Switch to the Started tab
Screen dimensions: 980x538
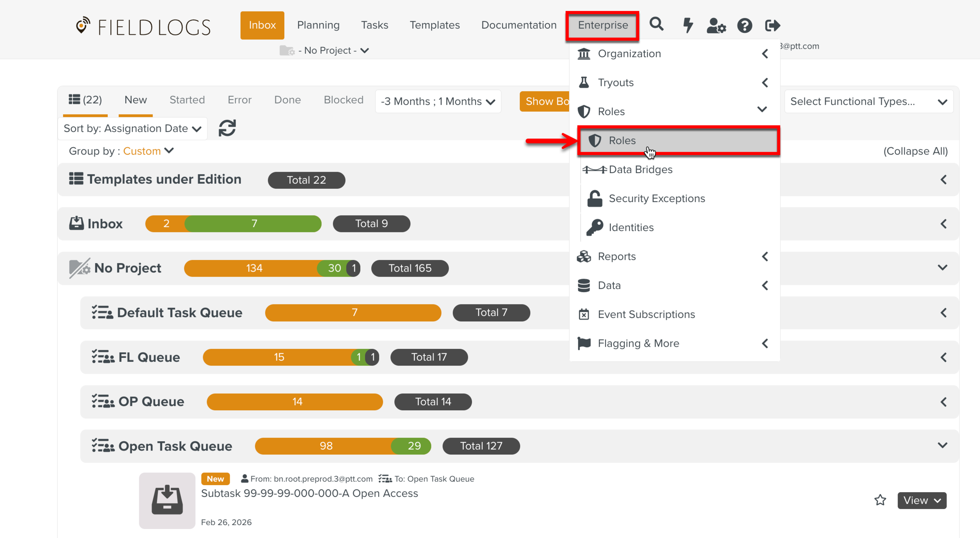click(x=187, y=100)
